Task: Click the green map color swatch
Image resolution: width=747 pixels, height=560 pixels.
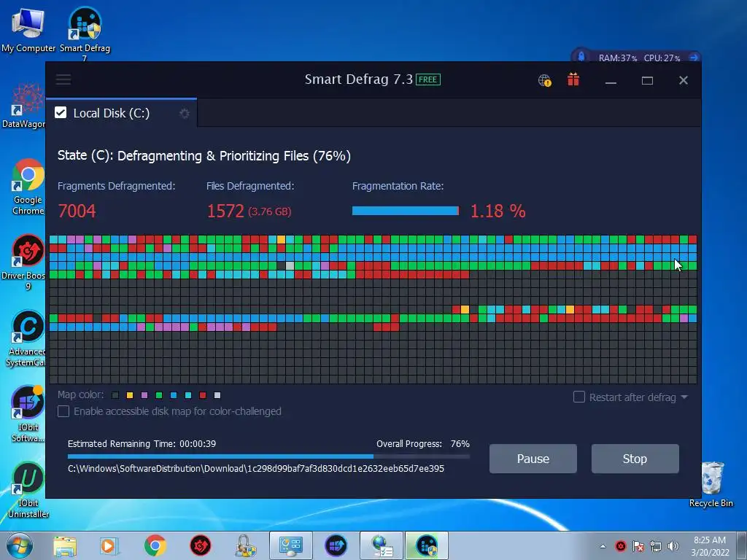Action: [x=159, y=395]
